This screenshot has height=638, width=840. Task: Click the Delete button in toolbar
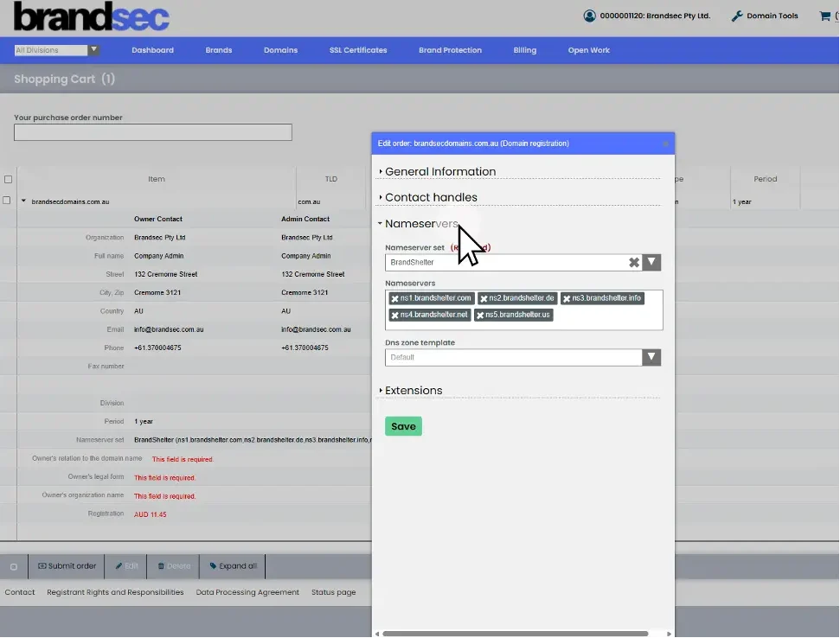point(174,566)
